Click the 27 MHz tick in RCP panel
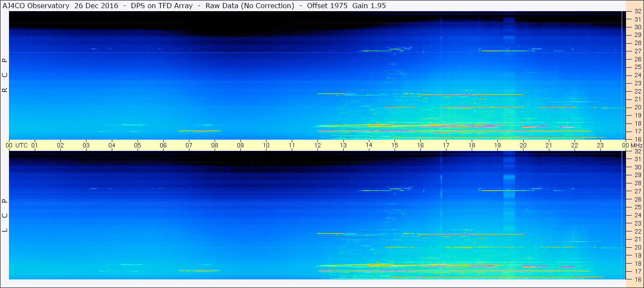644x288 pixels. (x=637, y=51)
